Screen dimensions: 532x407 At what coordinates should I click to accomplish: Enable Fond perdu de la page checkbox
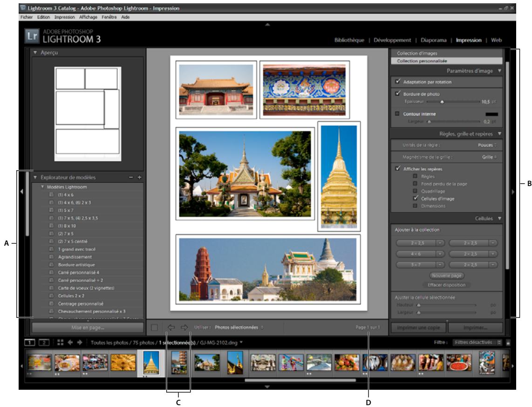(415, 184)
